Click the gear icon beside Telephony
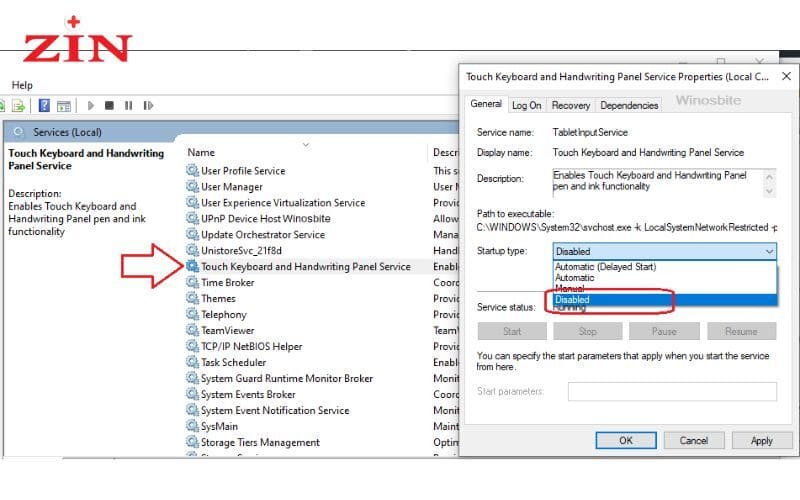 pos(192,314)
